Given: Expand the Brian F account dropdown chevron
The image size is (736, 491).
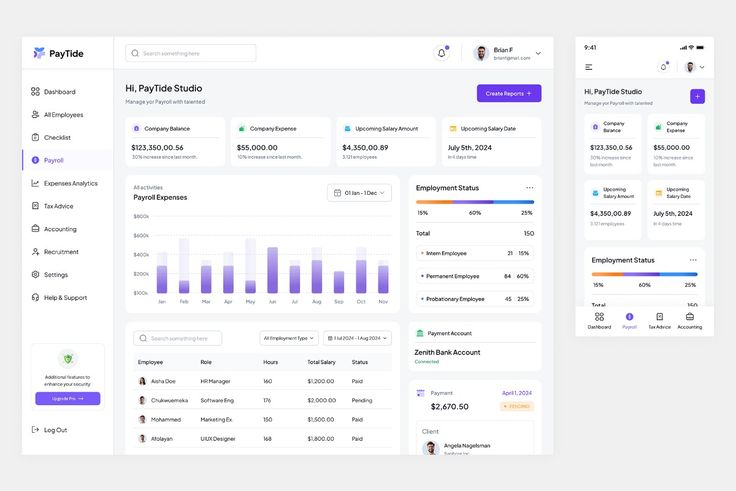Looking at the screenshot, I should click(538, 54).
